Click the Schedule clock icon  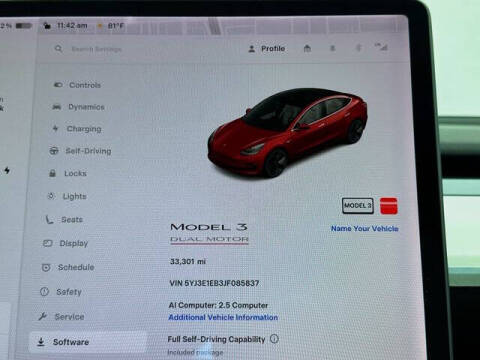click(46, 267)
